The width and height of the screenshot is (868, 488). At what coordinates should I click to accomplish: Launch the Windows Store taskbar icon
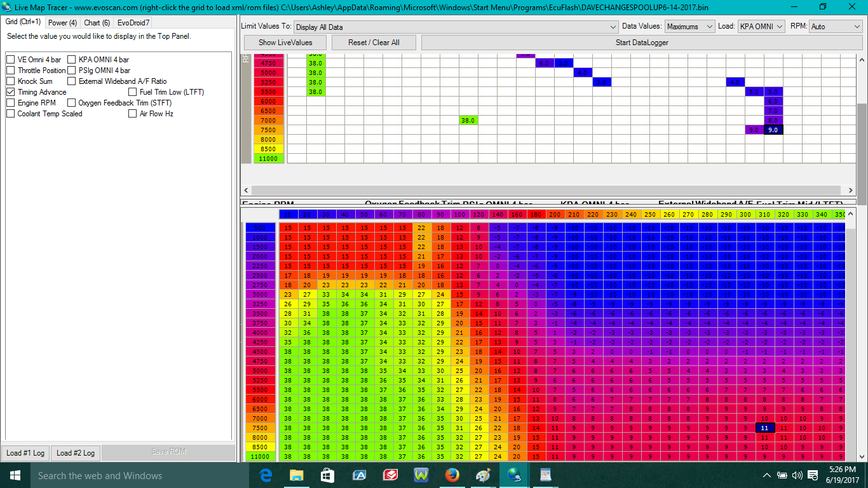click(328, 475)
